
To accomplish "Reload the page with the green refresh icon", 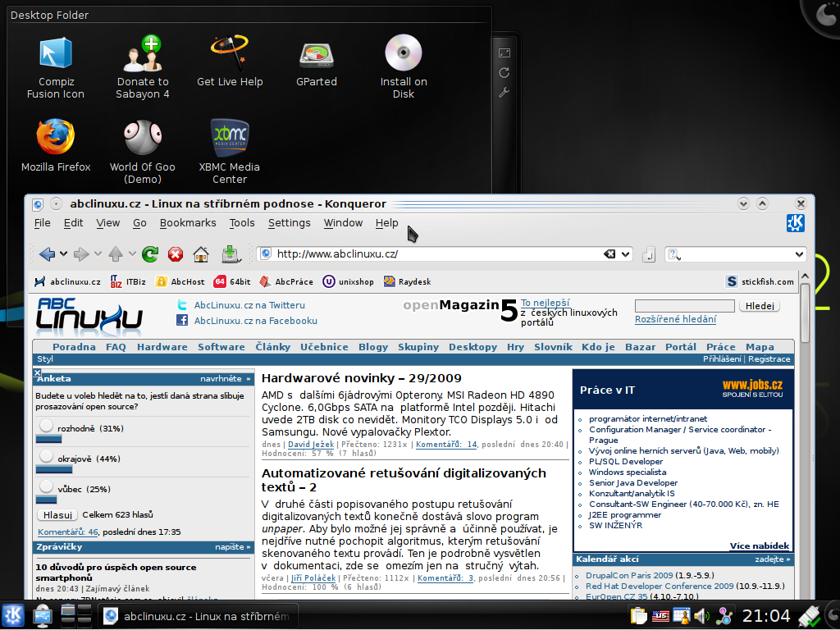I will pos(150,254).
